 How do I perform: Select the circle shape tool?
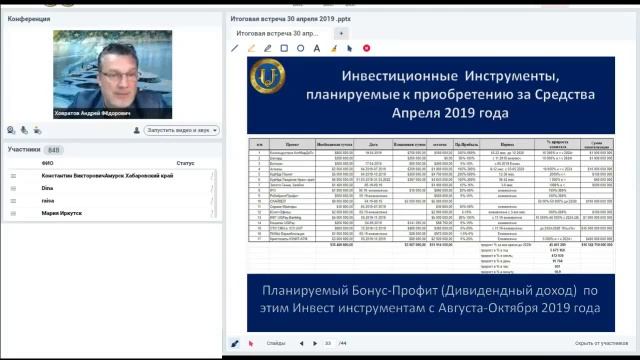(300, 48)
